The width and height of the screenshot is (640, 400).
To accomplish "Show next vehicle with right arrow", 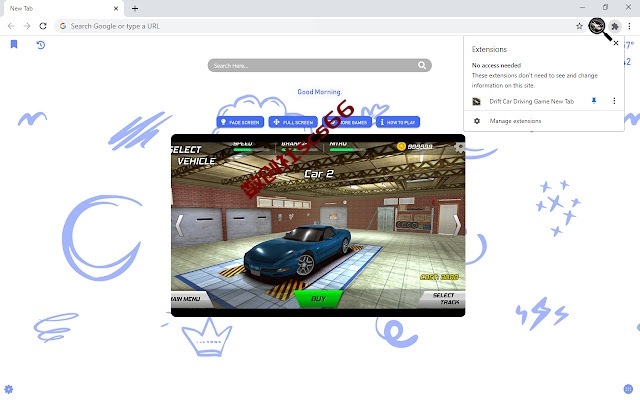I will click(x=457, y=225).
